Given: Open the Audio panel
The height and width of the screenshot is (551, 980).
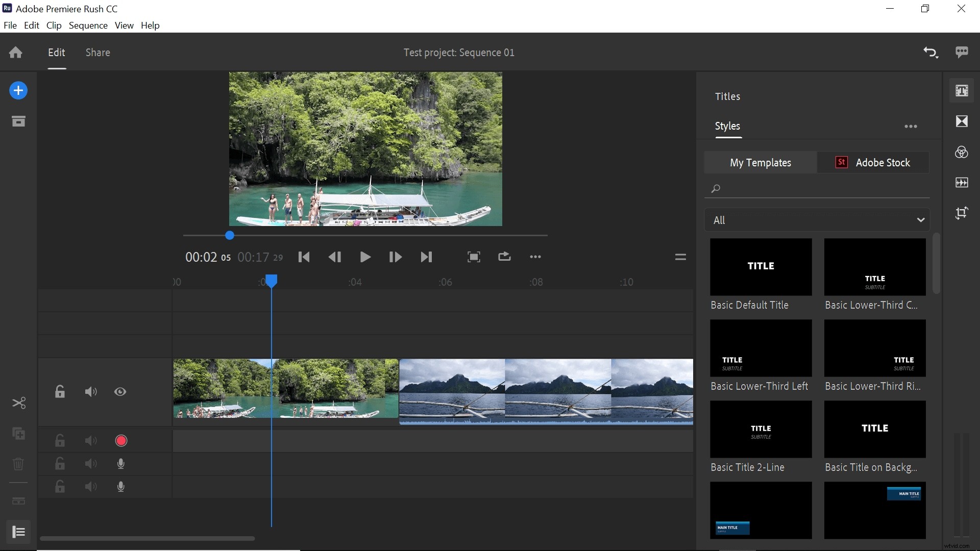Looking at the screenshot, I should pyautogui.click(x=962, y=183).
